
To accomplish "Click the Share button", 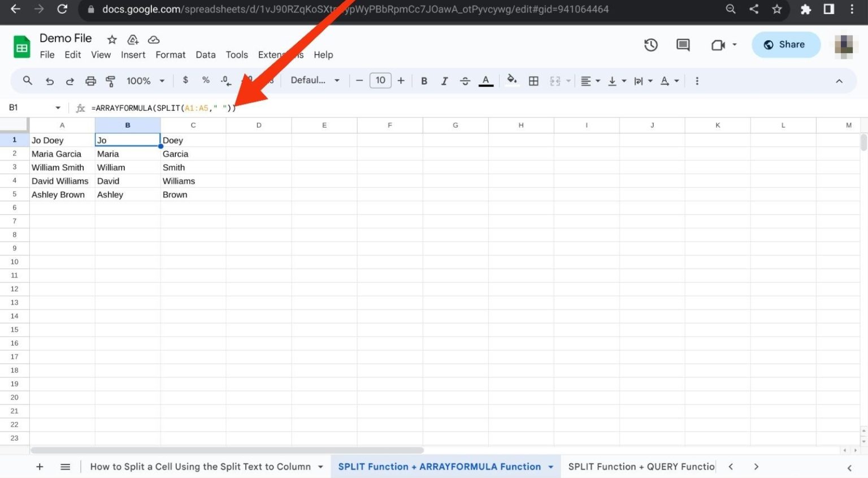I will pos(785,45).
